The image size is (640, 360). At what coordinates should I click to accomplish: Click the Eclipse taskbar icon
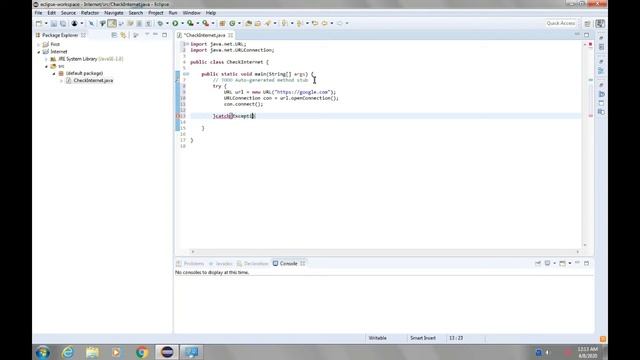coord(167,352)
